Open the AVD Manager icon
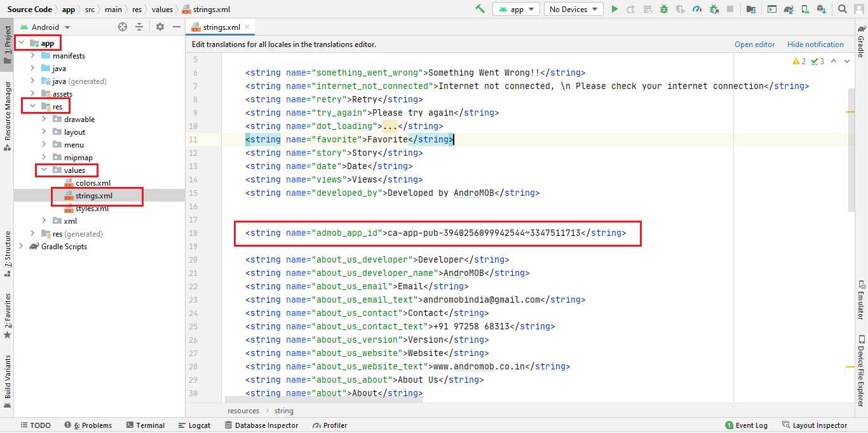The width and height of the screenshot is (868, 433). (805, 9)
